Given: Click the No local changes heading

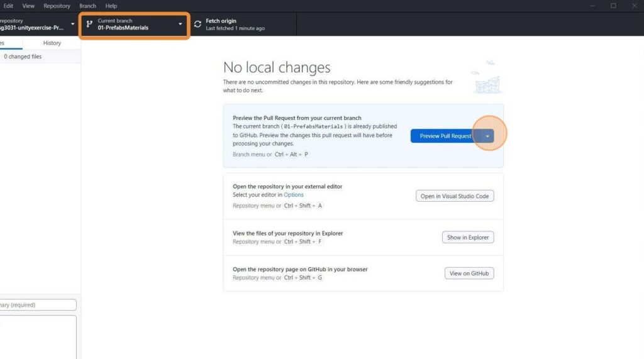Looking at the screenshot, I should tap(277, 67).
